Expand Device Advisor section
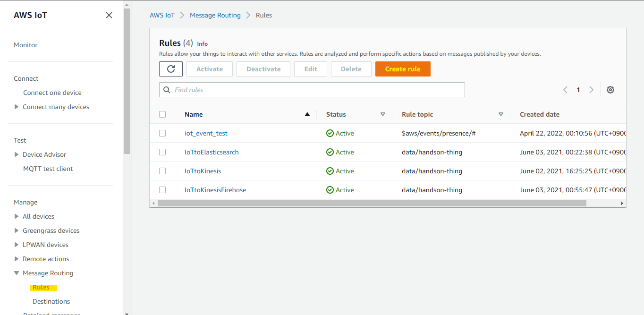The height and width of the screenshot is (315, 644). 17,154
